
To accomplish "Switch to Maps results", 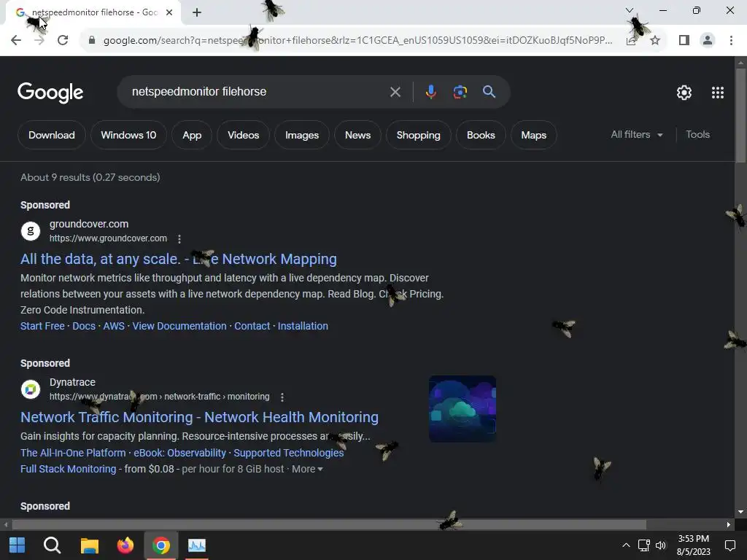I will coord(533,135).
